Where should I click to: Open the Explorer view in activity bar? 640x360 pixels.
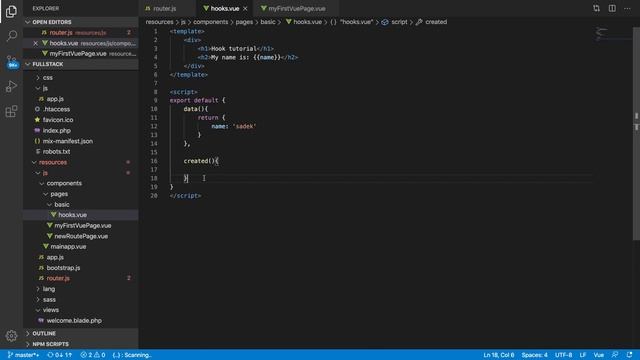(x=11, y=11)
